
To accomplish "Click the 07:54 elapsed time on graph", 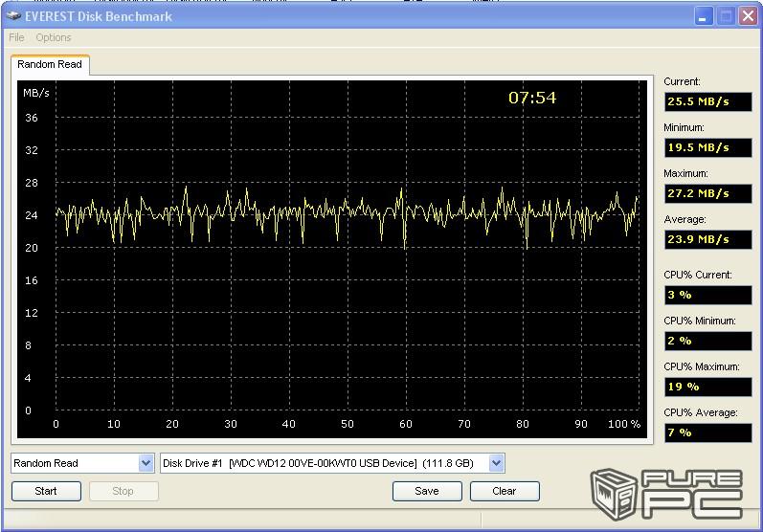I will click(x=532, y=98).
